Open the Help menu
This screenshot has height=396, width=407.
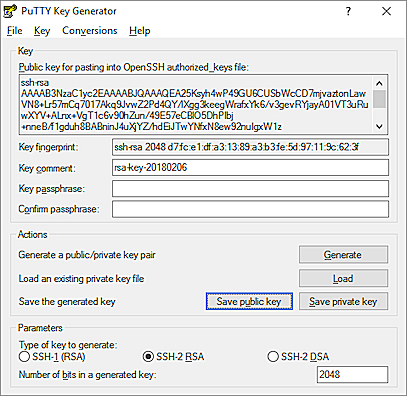coord(140,31)
